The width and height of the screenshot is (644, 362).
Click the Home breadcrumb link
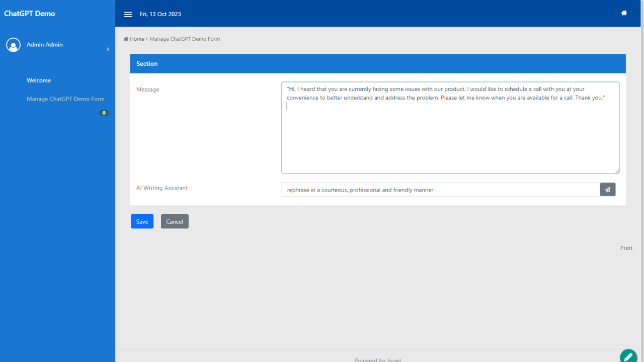click(x=137, y=39)
